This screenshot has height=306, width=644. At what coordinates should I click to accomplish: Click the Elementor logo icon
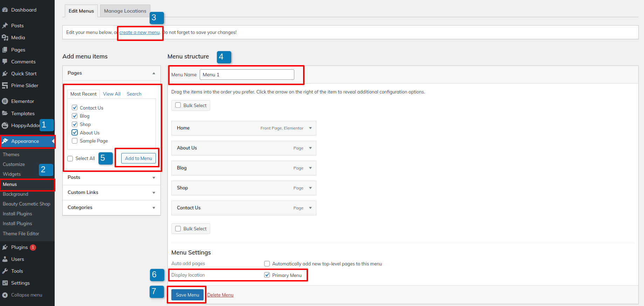pyautogui.click(x=5, y=101)
